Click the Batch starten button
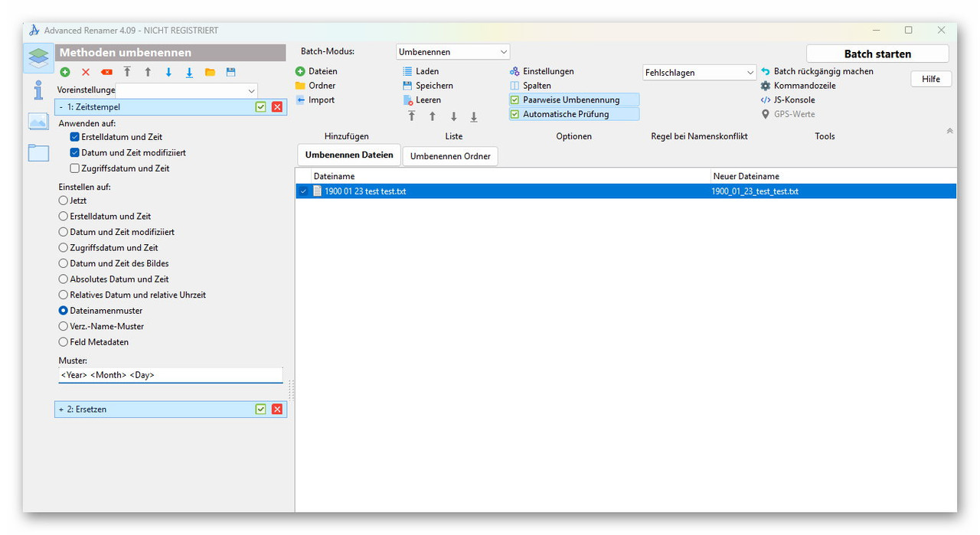 pos(877,54)
